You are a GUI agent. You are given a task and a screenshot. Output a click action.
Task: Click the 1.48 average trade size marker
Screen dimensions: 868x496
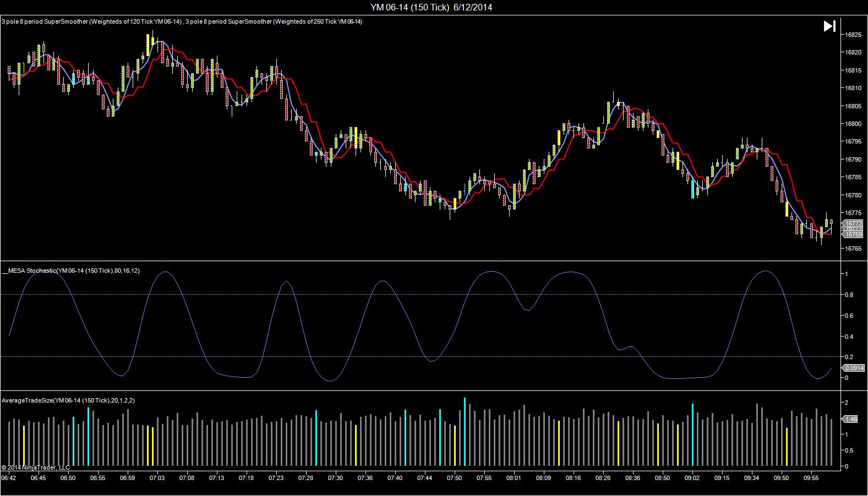click(851, 419)
